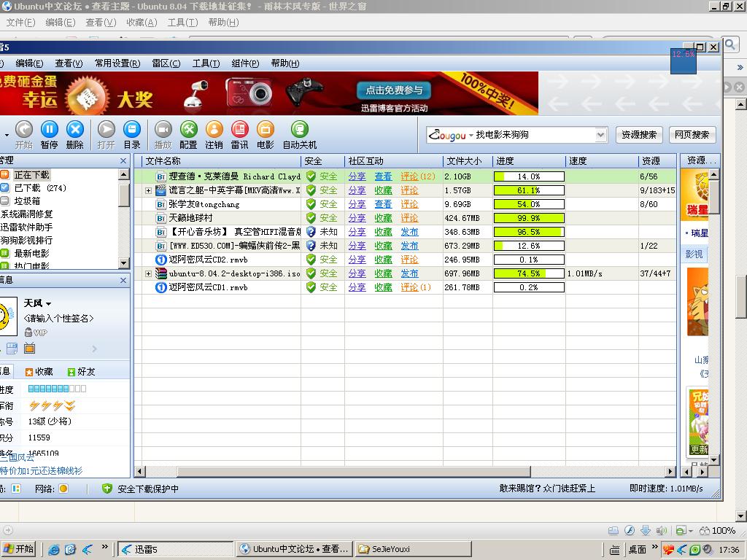Select 已下载 (274) category
The width and height of the screenshot is (747, 560).
(x=40, y=188)
